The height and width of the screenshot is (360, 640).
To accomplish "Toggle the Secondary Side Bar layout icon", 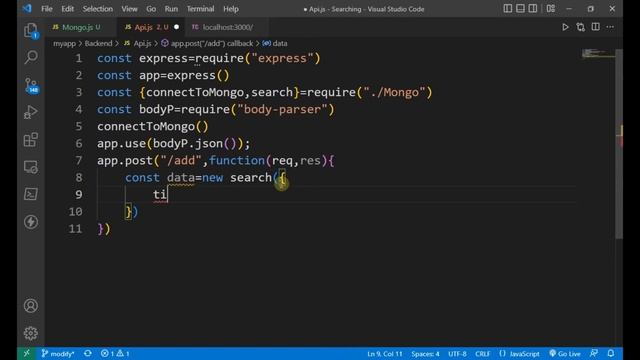I will tap(533, 9).
